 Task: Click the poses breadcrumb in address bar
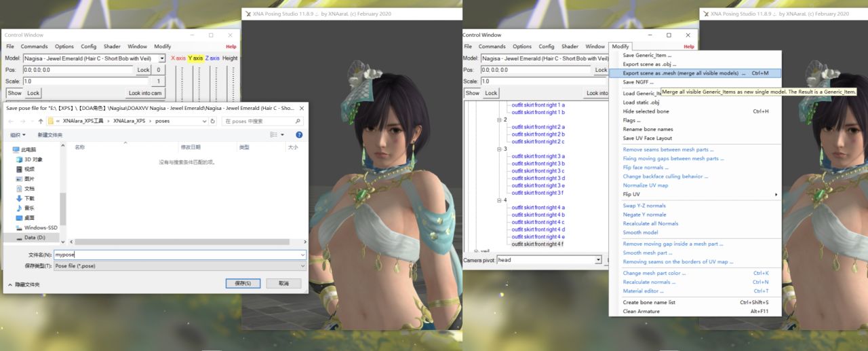(x=162, y=121)
